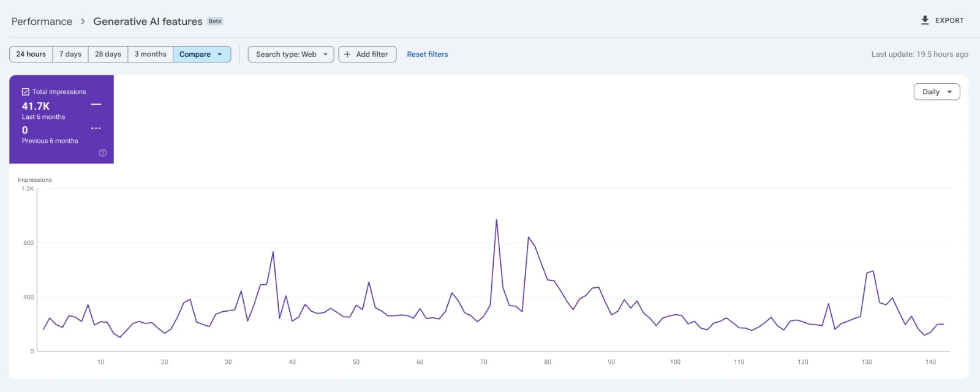
Task: Click the plus icon in Add filter
Action: [x=347, y=54]
